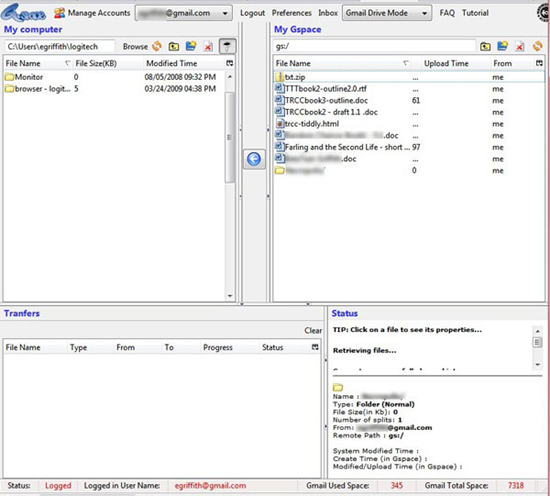The height and width of the screenshot is (496, 550).
Task: Open the Inbox
Action: coord(328,13)
